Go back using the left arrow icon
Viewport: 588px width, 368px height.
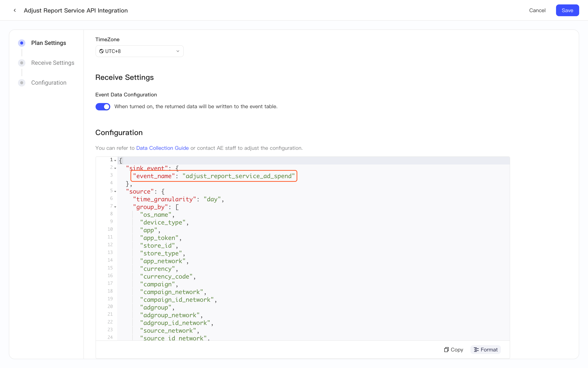click(15, 10)
